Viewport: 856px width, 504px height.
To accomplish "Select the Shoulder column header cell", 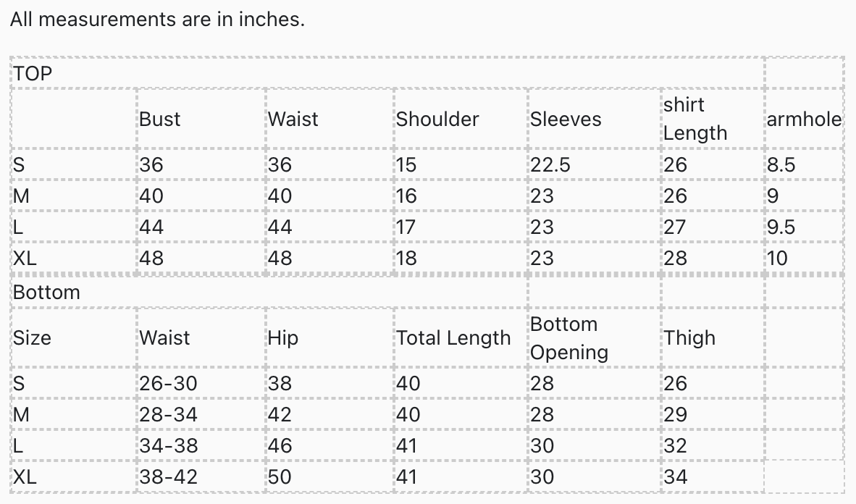I will tap(437, 119).
